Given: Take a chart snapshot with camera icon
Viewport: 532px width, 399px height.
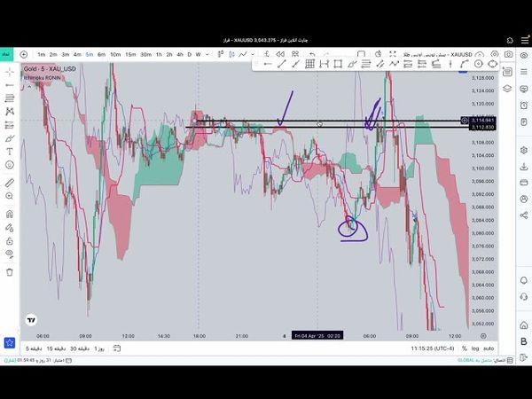Looking at the screenshot, I should (x=508, y=54).
